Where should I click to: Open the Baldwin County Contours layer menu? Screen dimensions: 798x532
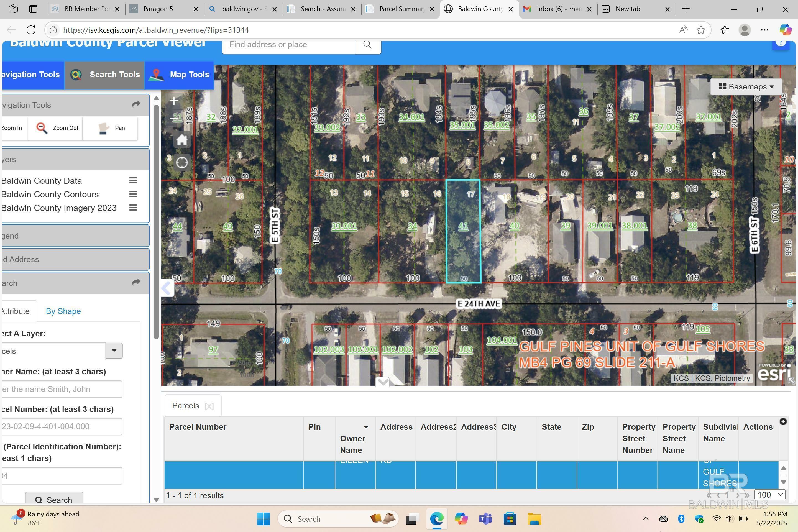(x=133, y=194)
